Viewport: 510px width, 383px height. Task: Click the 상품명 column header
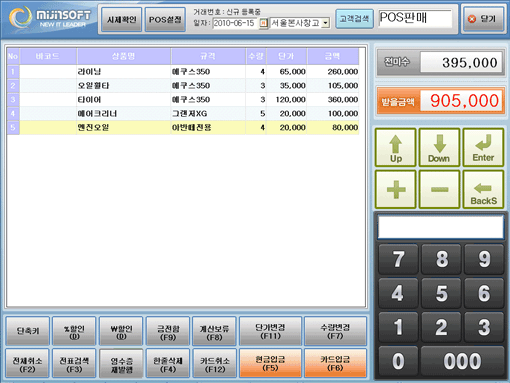(x=124, y=56)
